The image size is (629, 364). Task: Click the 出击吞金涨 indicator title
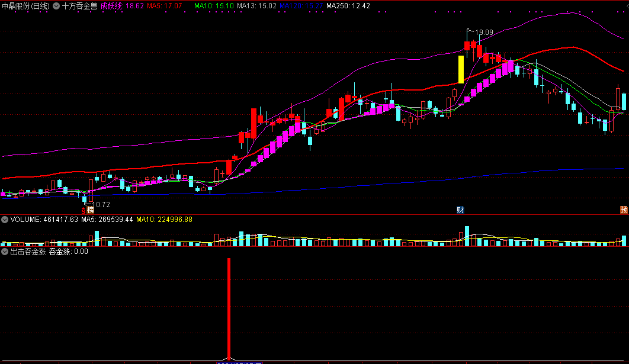pos(28,252)
